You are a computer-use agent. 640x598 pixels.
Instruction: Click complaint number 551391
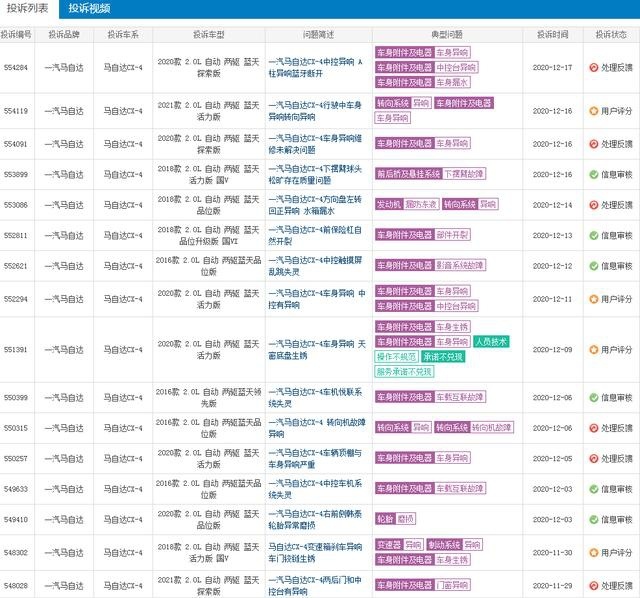click(16, 350)
